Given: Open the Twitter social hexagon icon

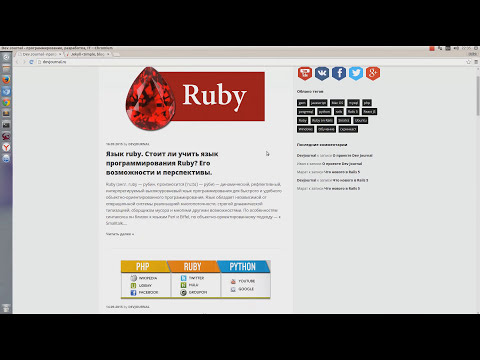Looking at the screenshot, I should tap(356, 73).
